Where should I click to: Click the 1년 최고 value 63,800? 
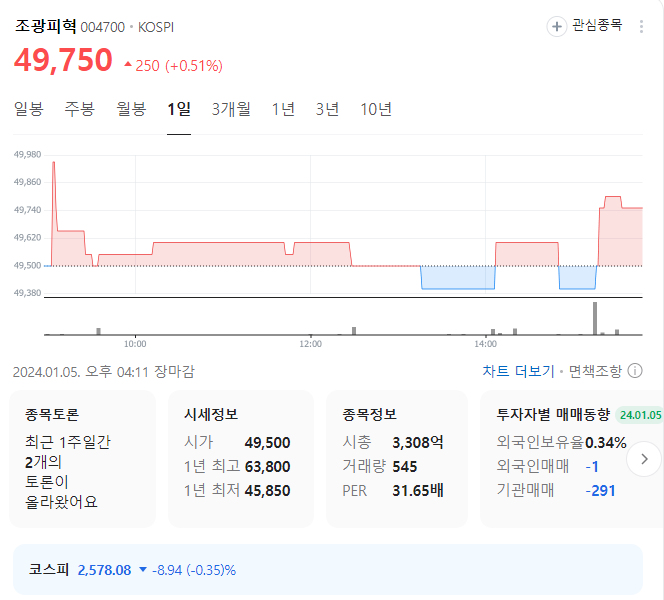point(267,467)
